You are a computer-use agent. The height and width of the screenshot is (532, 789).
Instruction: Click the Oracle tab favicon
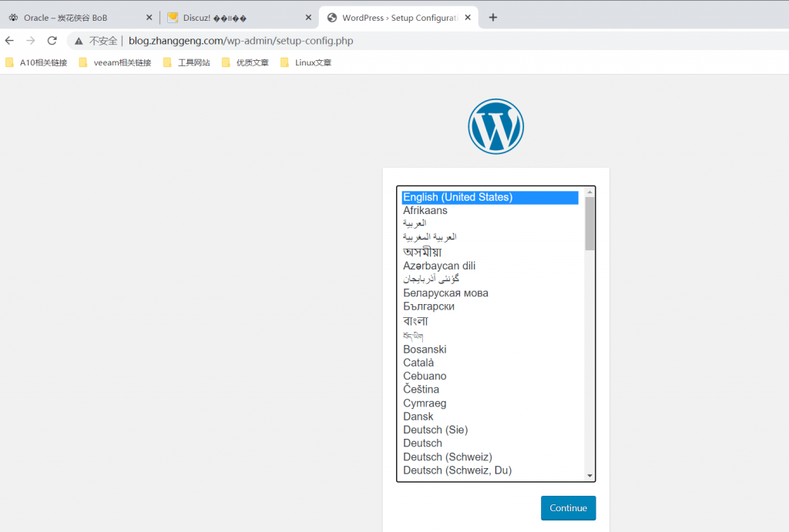(13, 18)
